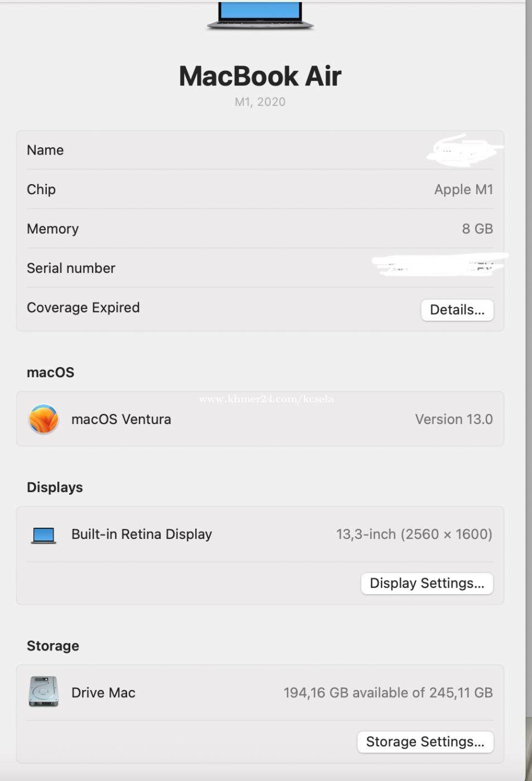Click the Drive Mac hard disk icon

pos(43,692)
